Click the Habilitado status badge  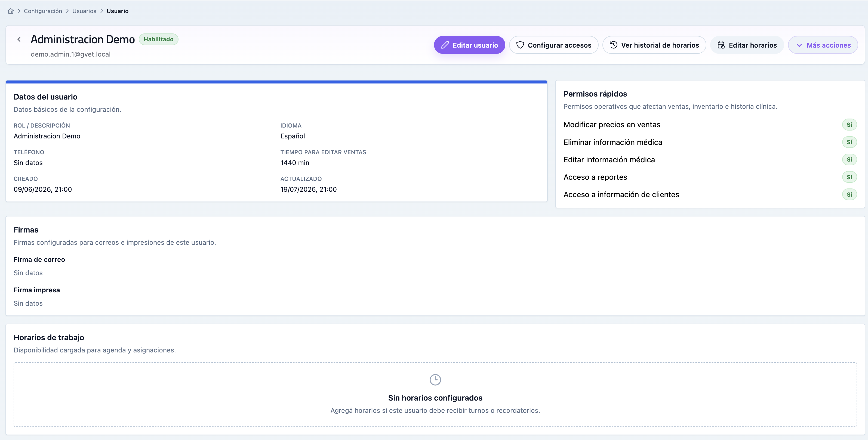158,39
